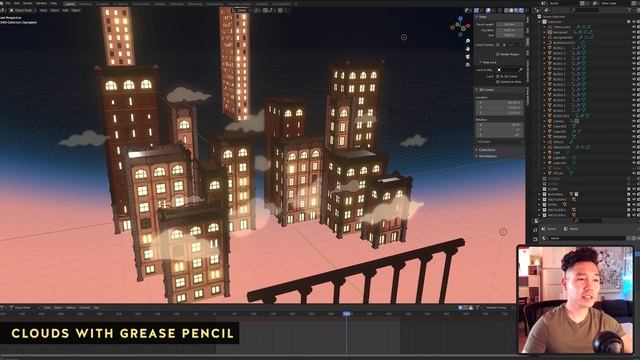Screen dimensions: 640x360
Task: Click the camera object icon in the outliner
Action: tap(550, 121)
